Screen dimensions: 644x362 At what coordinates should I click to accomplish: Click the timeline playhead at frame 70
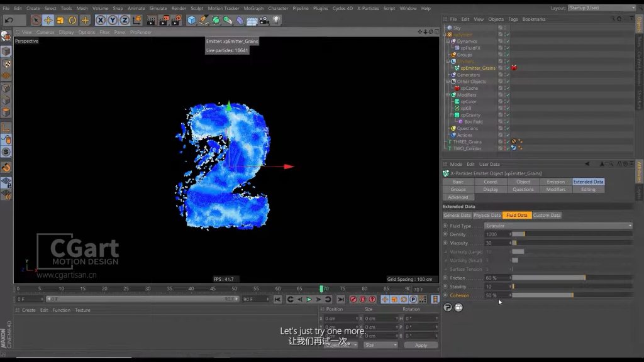[321, 289]
